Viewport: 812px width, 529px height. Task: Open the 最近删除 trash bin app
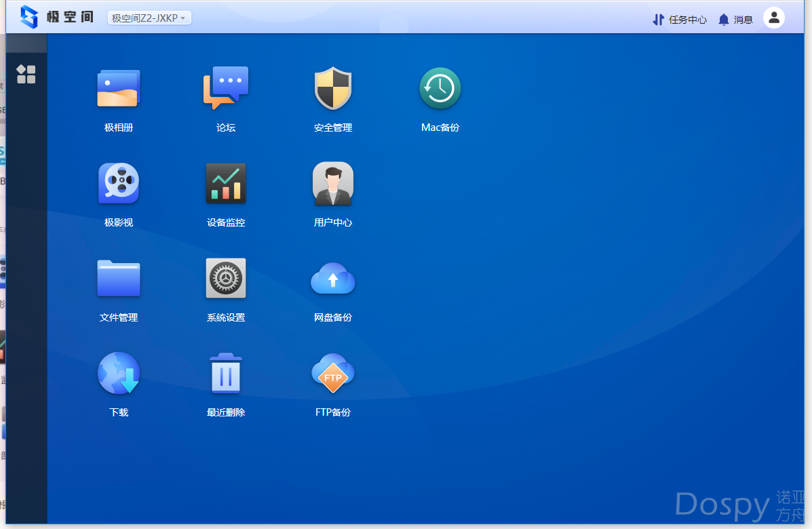pyautogui.click(x=226, y=373)
